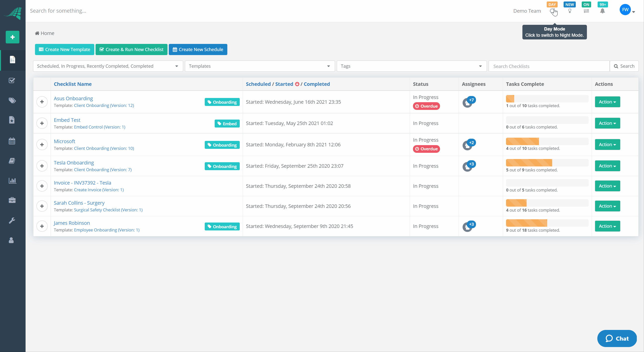Open the Tesla Onboarding checklist link

(74, 163)
